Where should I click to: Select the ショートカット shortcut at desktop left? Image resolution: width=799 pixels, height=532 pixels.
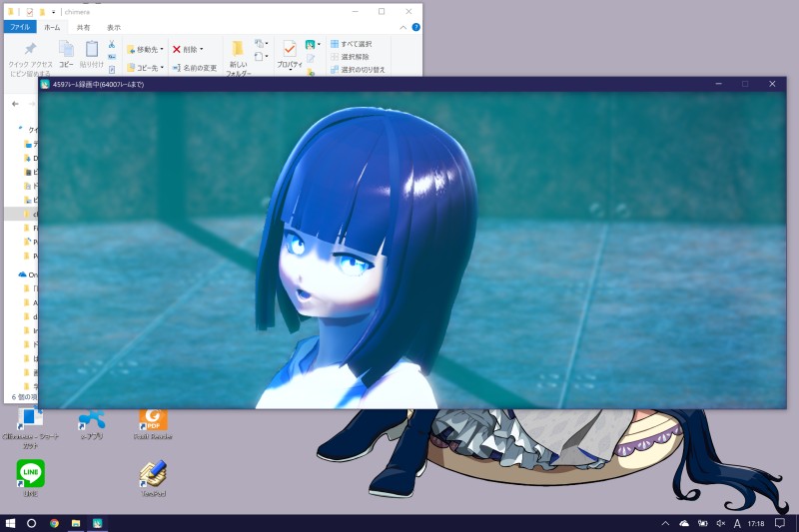coord(30,427)
